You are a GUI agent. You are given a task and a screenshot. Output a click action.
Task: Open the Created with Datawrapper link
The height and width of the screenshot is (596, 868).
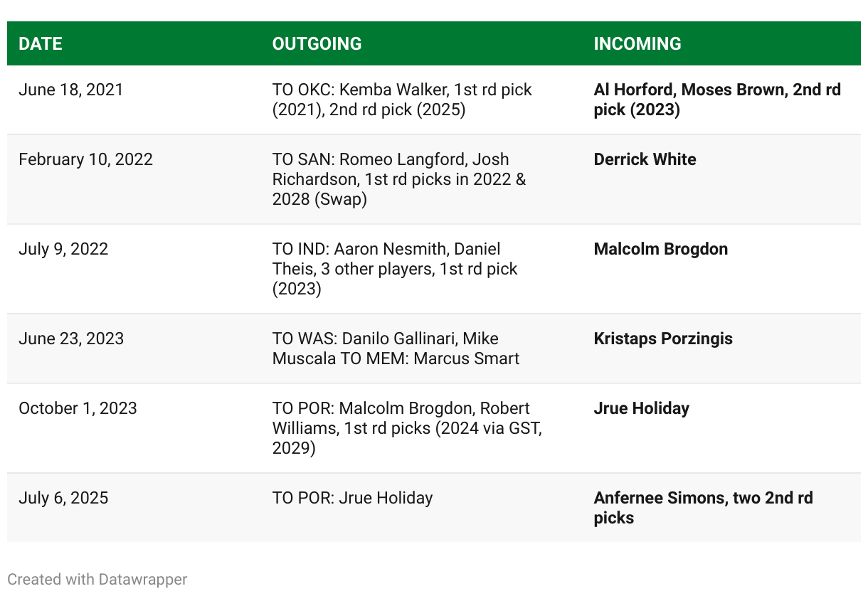pos(97,579)
